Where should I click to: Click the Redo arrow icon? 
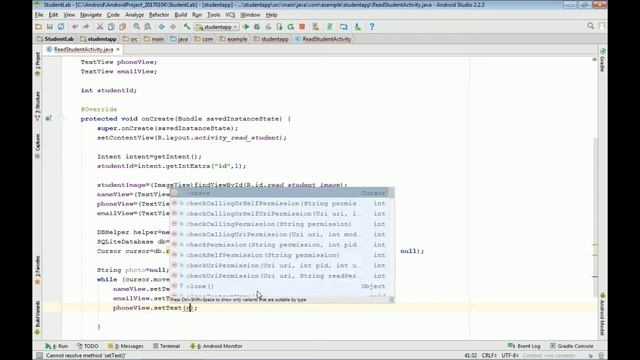[86, 27]
